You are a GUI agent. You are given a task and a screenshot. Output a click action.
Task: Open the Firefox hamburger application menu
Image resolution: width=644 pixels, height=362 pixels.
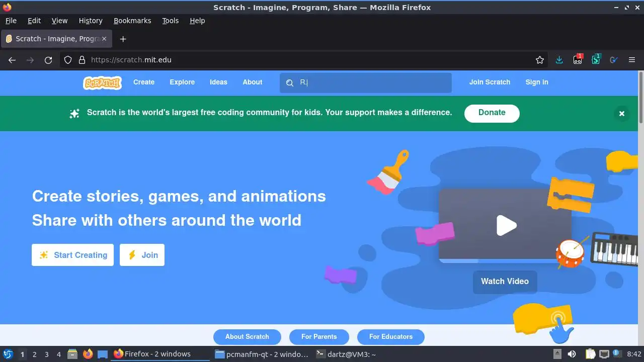click(x=632, y=60)
